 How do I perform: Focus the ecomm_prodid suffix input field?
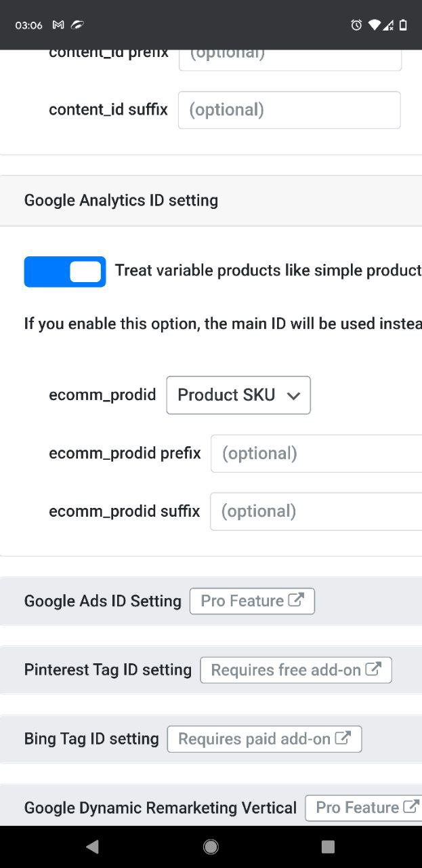pyautogui.click(x=316, y=511)
